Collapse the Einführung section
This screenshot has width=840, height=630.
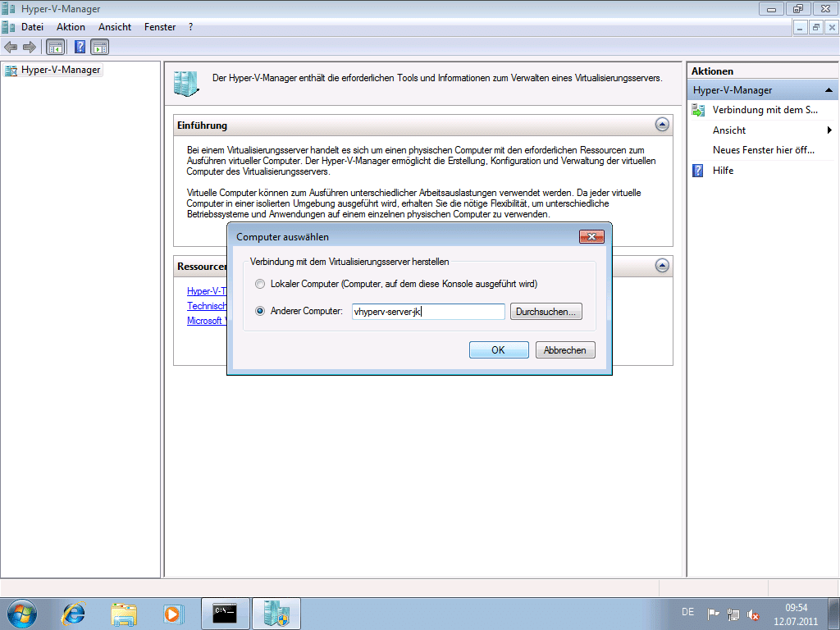point(662,125)
